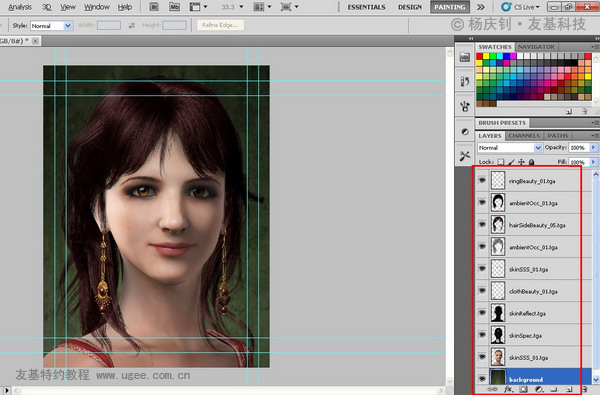Select the Painting workspace
Screen dimensions: 600x395
(450, 7)
